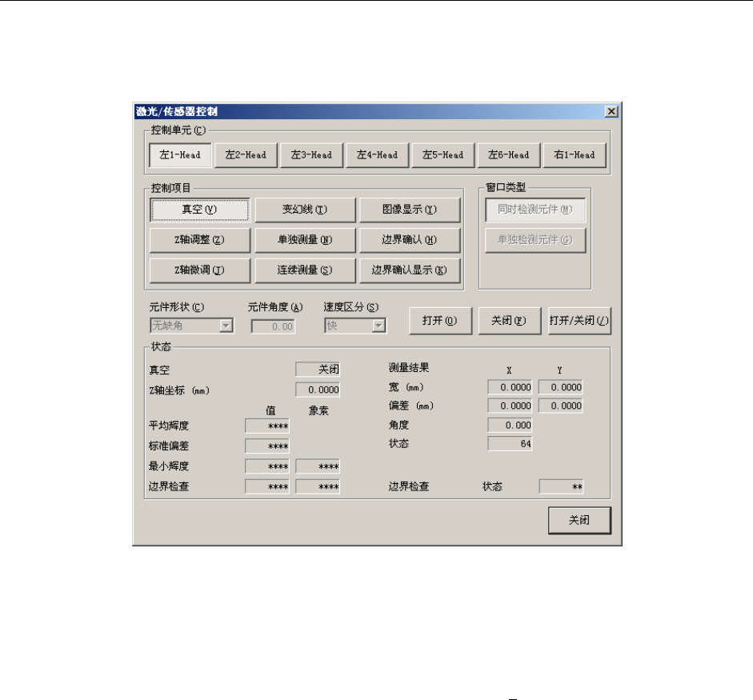Click the 偏差 X measurement value

[510, 406]
